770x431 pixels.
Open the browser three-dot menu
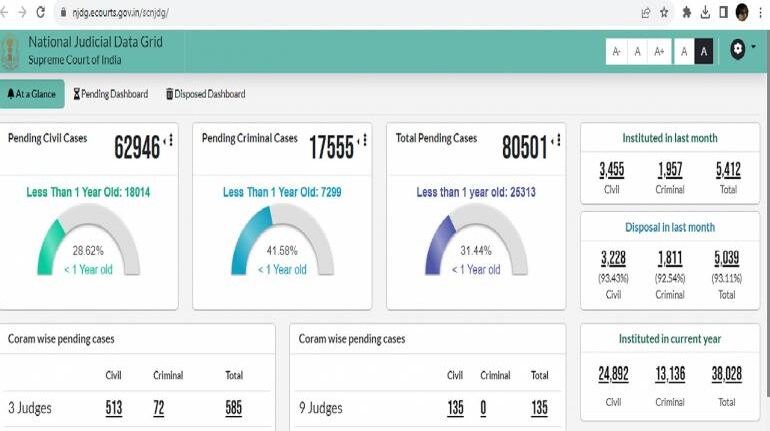(761, 13)
